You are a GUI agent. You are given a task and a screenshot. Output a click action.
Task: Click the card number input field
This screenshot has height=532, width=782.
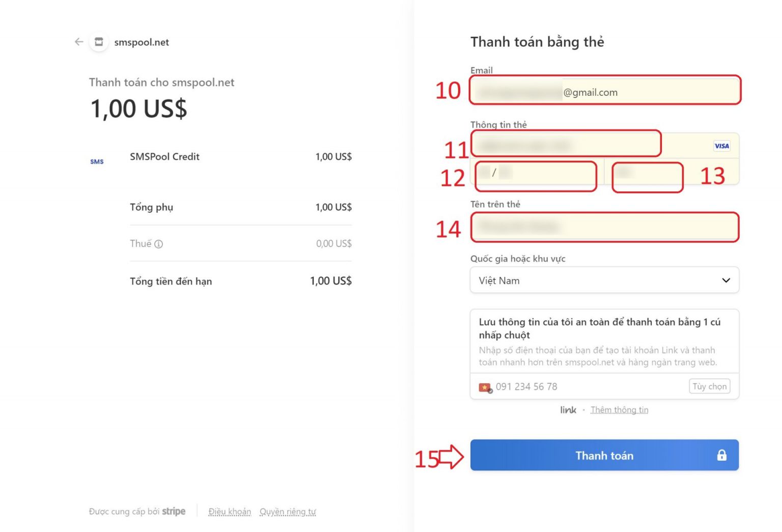click(565, 146)
